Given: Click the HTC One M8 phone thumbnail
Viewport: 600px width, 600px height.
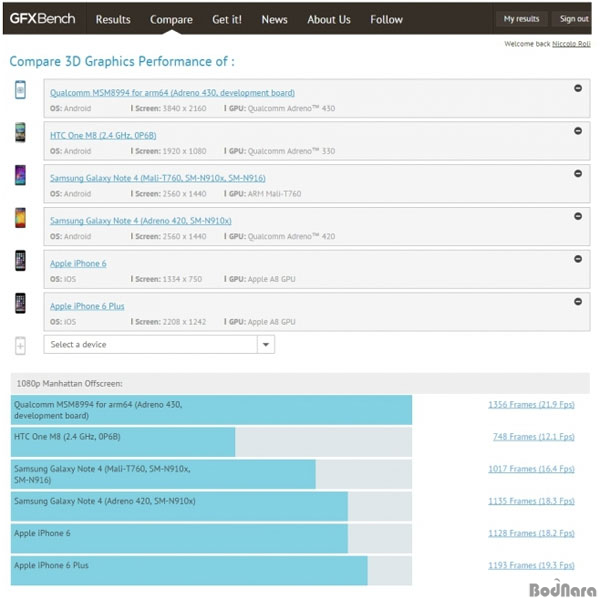Looking at the screenshot, I should (20, 132).
